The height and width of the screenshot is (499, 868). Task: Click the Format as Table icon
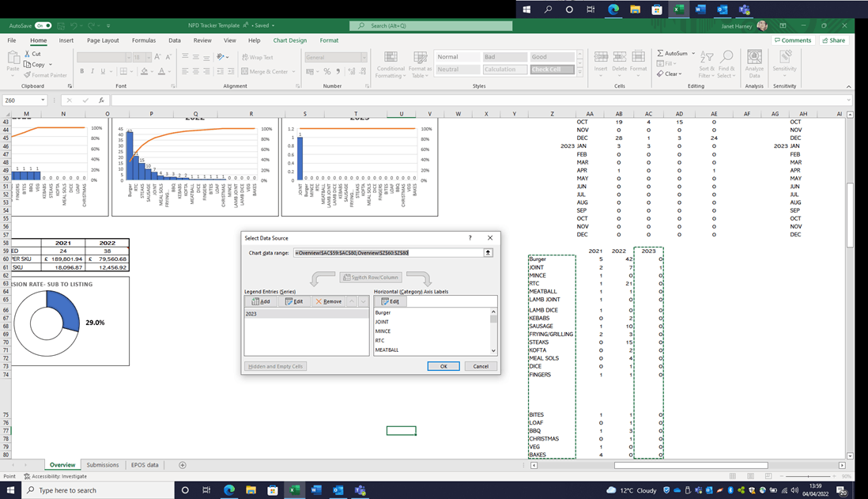pos(420,58)
